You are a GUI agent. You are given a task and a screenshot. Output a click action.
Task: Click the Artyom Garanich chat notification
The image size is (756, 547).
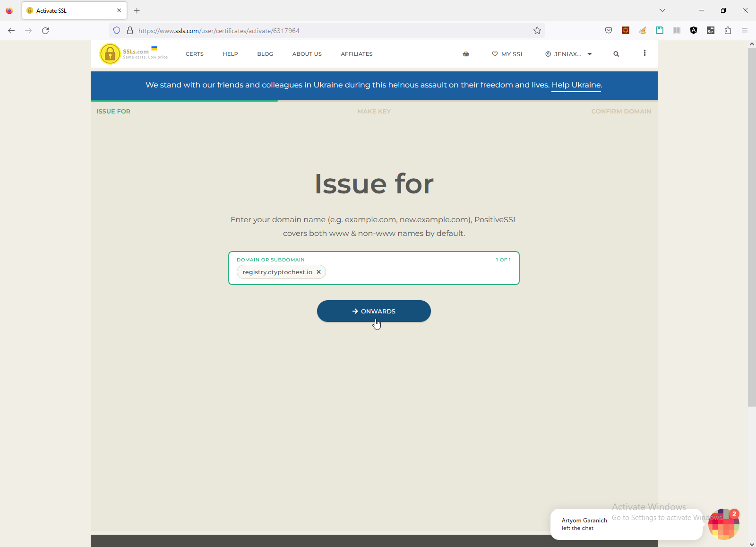coord(626,524)
